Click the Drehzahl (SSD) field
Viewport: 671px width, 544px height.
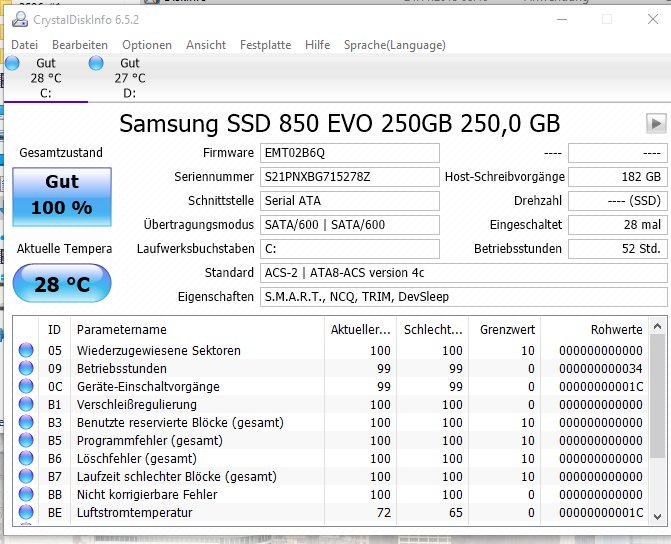(618, 201)
